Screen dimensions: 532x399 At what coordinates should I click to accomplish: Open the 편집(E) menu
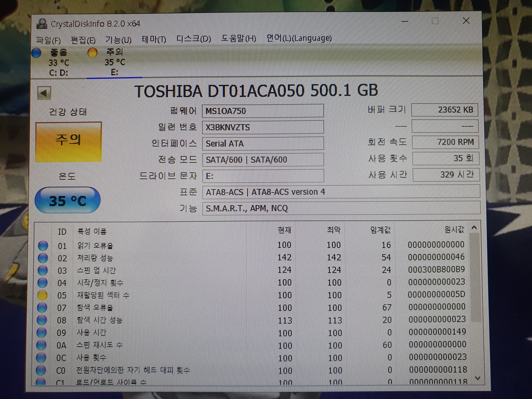pos(83,40)
